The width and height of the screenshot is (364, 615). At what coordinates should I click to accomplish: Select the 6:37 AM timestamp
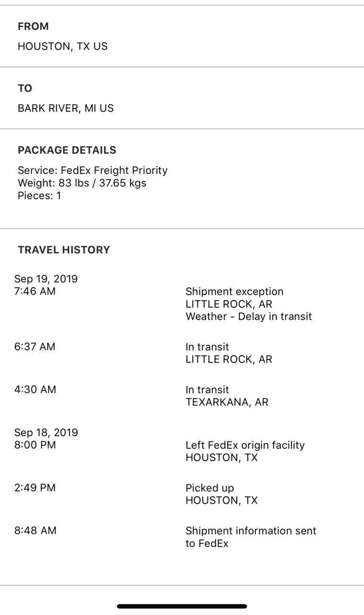point(35,346)
